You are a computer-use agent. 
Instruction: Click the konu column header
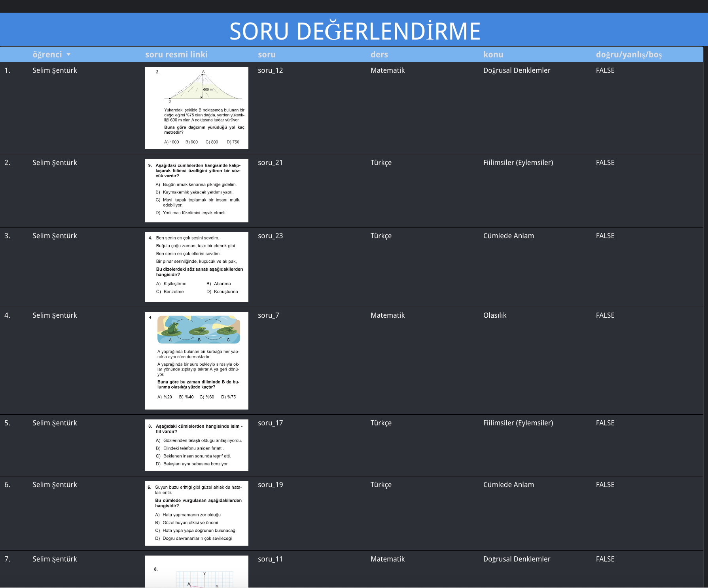coord(493,55)
